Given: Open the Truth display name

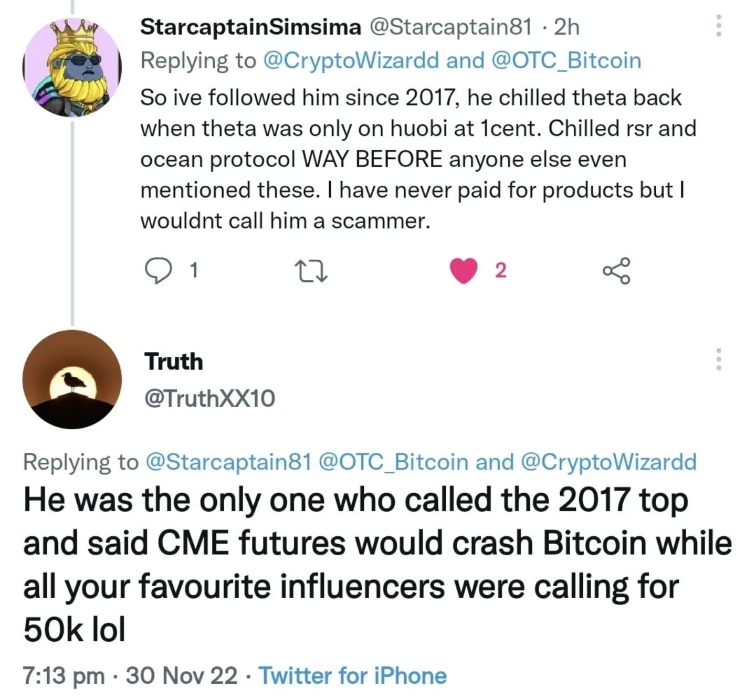Looking at the screenshot, I should tap(174, 362).
